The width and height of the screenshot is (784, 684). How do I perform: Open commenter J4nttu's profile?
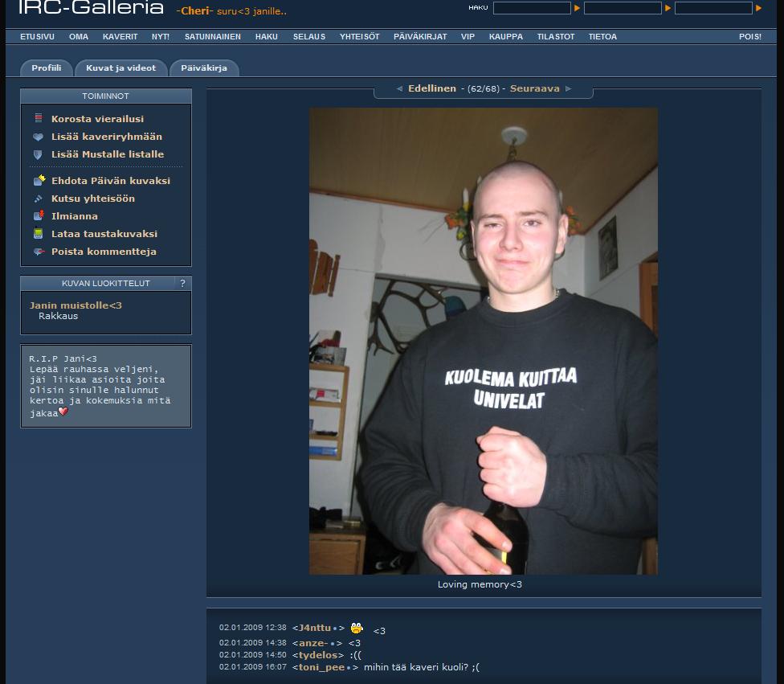[x=314, y=628]
